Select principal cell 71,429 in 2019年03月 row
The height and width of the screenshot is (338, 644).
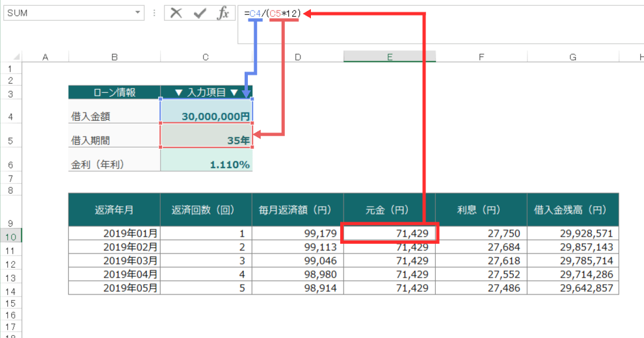click(x=390, y=261)
